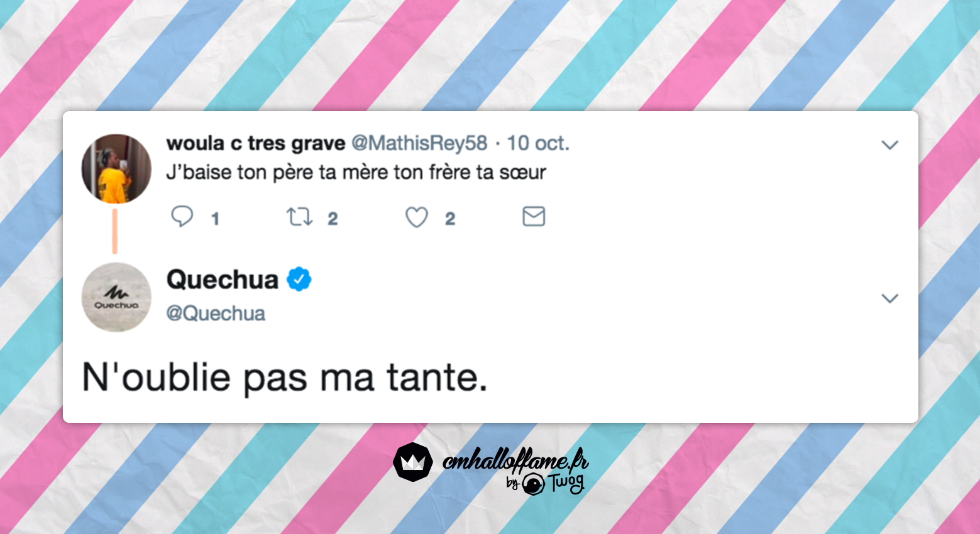The width and height of the screenshot is (980, 534).
Task: Expand options chevron on first tweet
Action: pyautogui.click(x=889, y=145)
